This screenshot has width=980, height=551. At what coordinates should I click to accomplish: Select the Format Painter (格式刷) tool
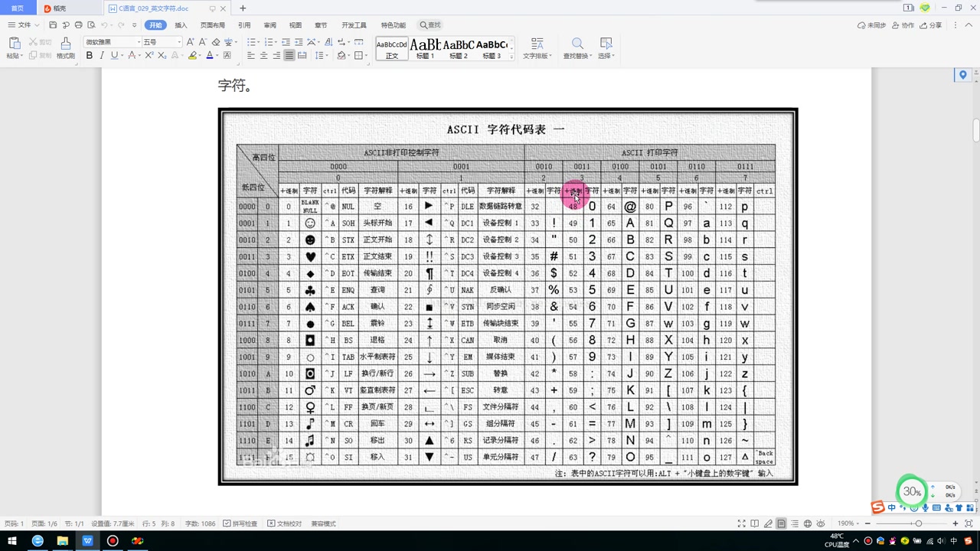66,48
